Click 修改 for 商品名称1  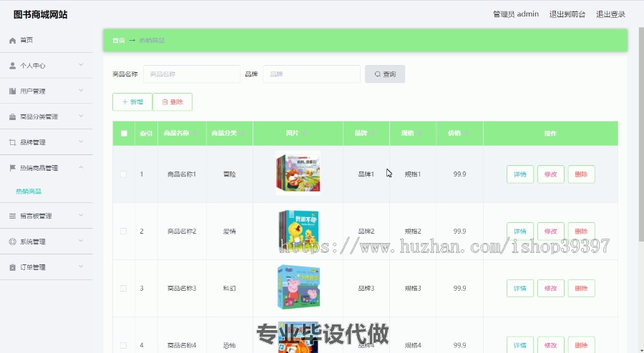[551, 174]
